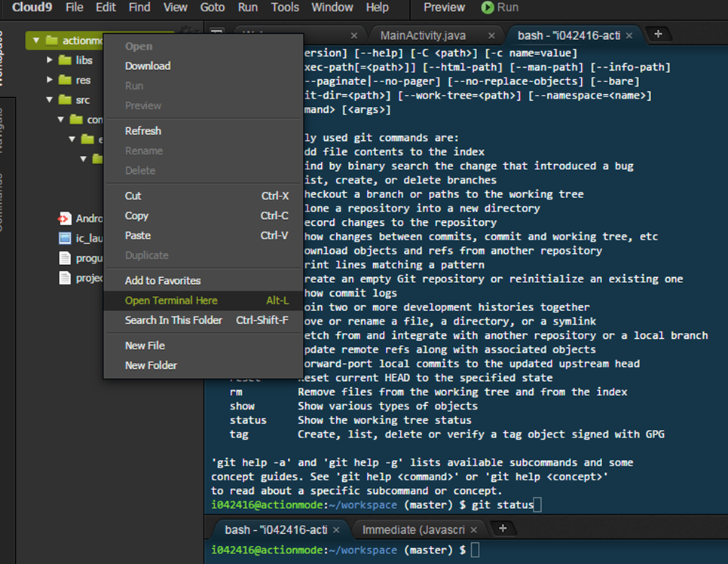
Task: Click the Preview button in toolbar
Action: 444,8
